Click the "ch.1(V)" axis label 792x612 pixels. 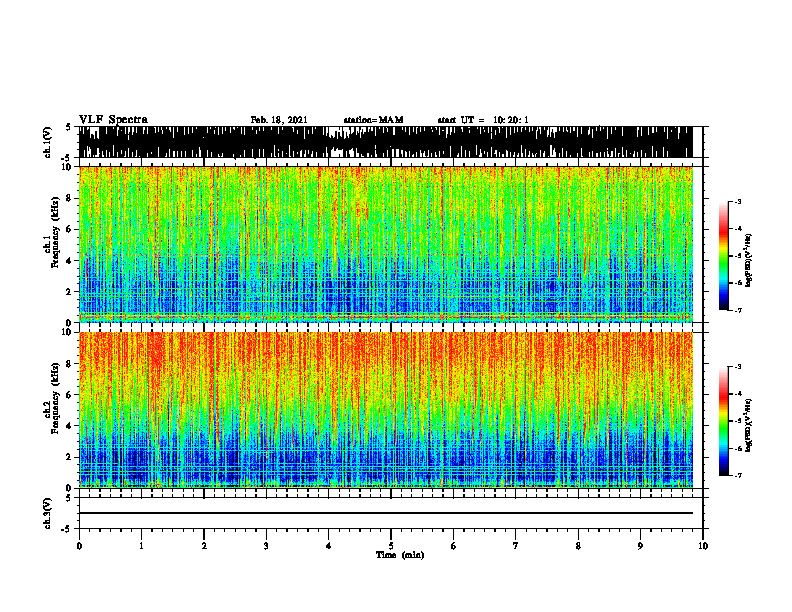tap(48, 142)
